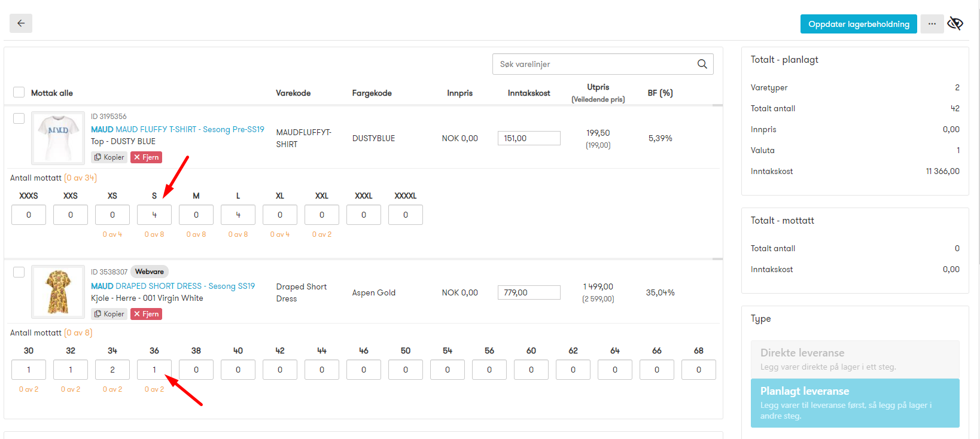Click the XXXL size quantity field
The height and width of the screenshot is (439, 980).
coord(364,215)
